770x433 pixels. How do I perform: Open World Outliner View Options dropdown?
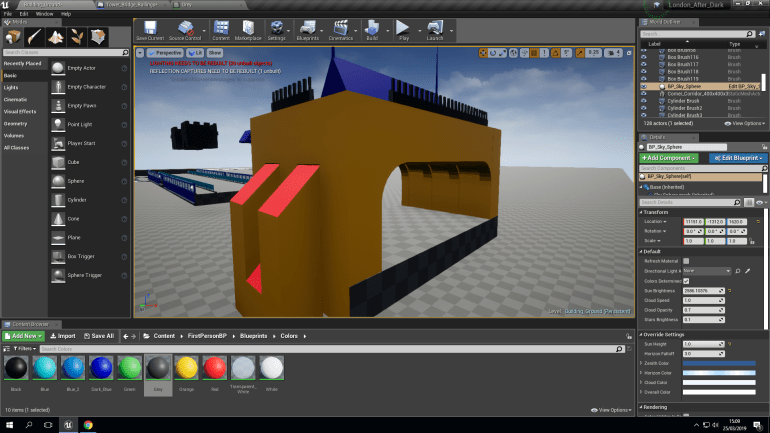coord(745,124)
